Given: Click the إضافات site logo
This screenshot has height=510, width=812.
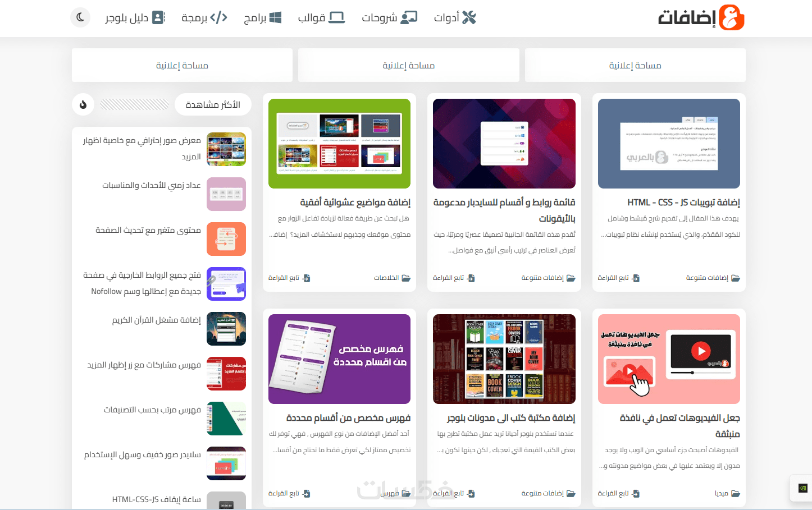Looking at the screenshot, I should 701,17.
